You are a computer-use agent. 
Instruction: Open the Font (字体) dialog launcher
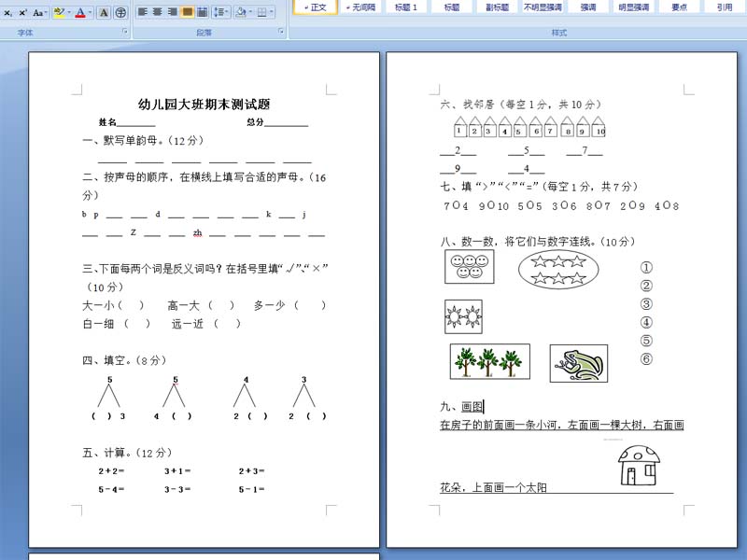pyautogui.click(x=125, y=32)
